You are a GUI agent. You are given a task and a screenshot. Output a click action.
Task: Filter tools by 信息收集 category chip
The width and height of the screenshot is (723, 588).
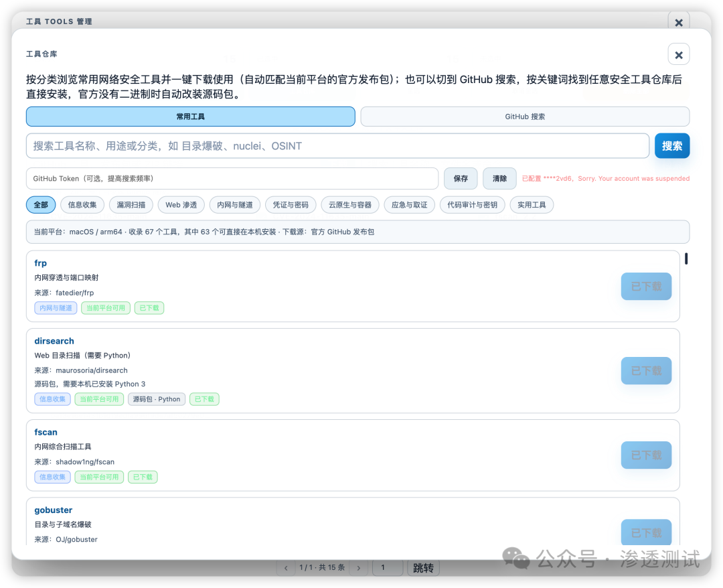[x=82, y=205]
